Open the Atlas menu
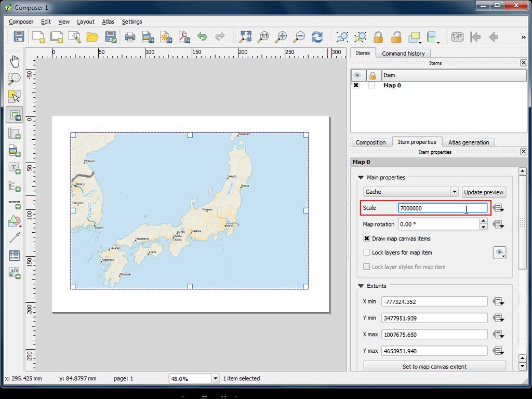The height and width of the screenshot is (399, 532). [108, 22]
